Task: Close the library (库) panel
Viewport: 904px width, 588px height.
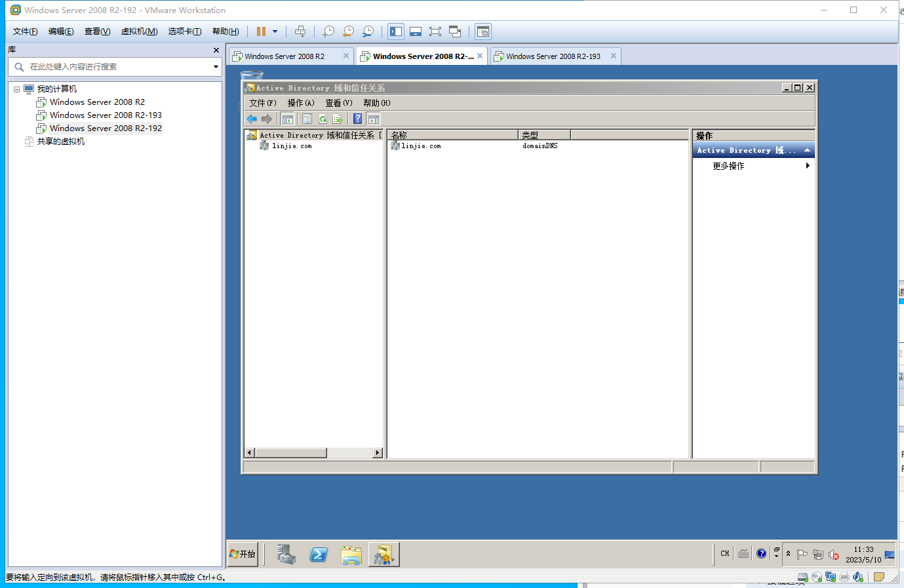Action: [216, 50]
